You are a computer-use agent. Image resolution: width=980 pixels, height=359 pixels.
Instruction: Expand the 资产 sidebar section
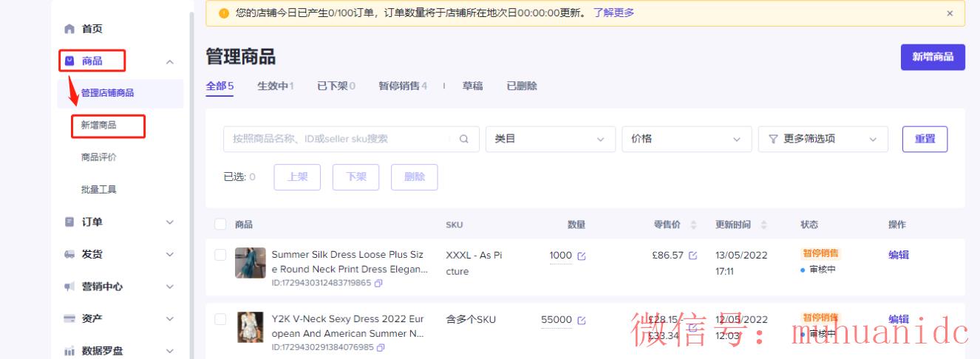[170, 319]
